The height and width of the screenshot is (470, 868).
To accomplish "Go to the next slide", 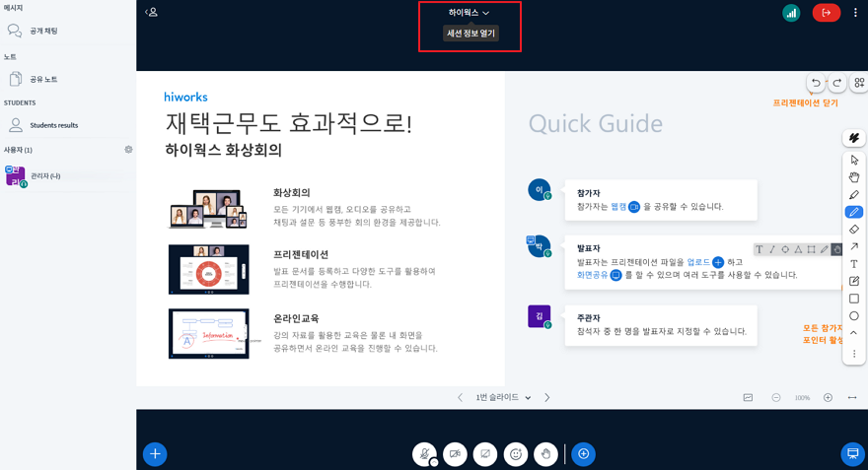I will click(x=547, y=398).
